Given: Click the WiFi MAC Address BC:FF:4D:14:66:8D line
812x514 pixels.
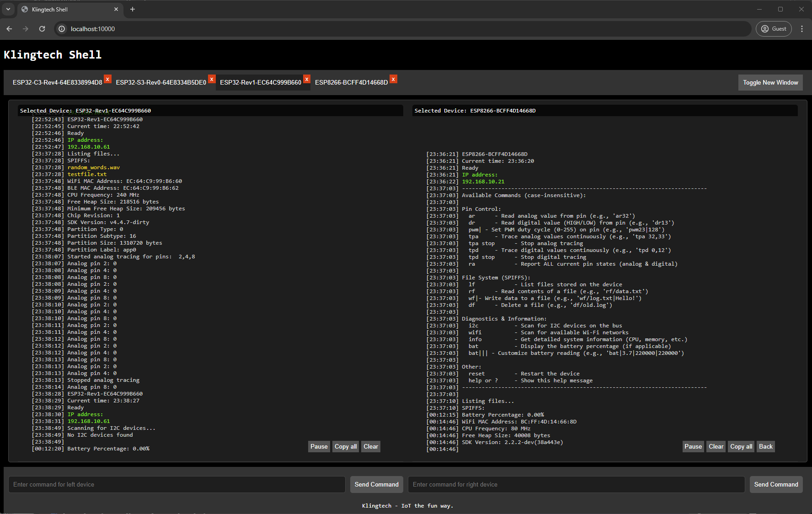Looking at the screenshot, I should [x=519, y=422].
